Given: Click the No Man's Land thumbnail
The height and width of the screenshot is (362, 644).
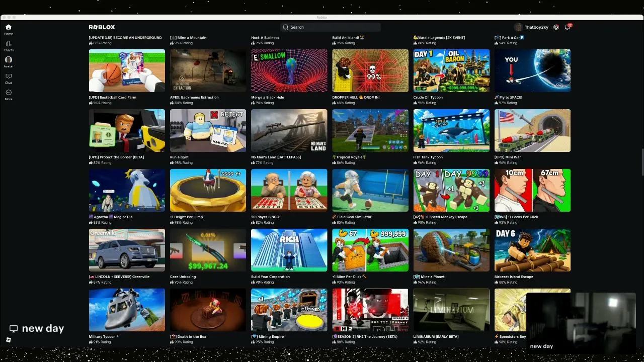Looking at the screenshot, I should pos(289,130).
